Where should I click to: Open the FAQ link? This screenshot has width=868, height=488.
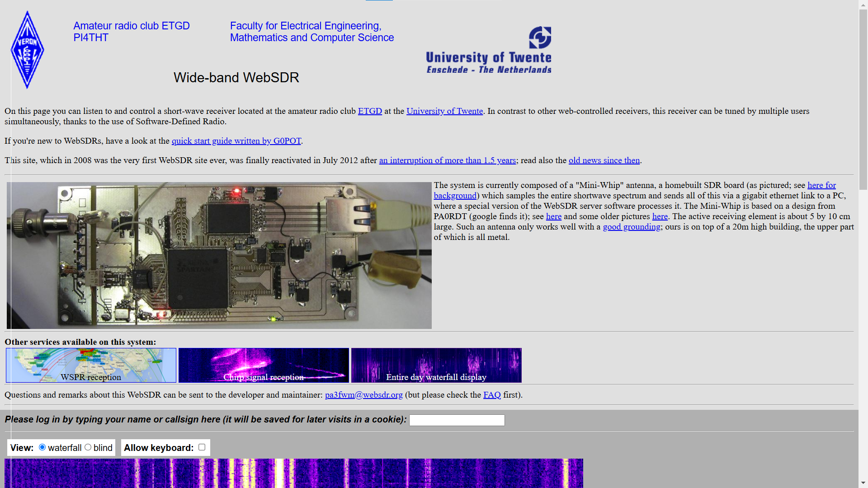(x=492, y=395)
